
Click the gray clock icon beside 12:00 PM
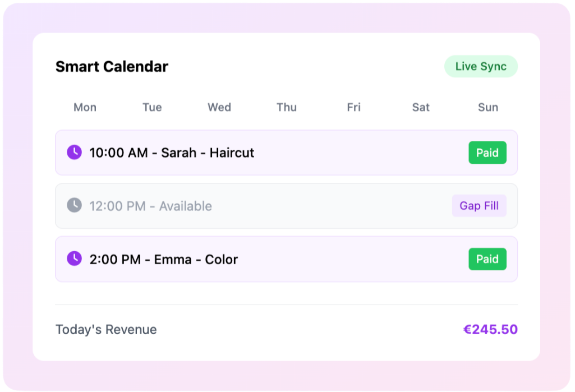pos(74,205)
